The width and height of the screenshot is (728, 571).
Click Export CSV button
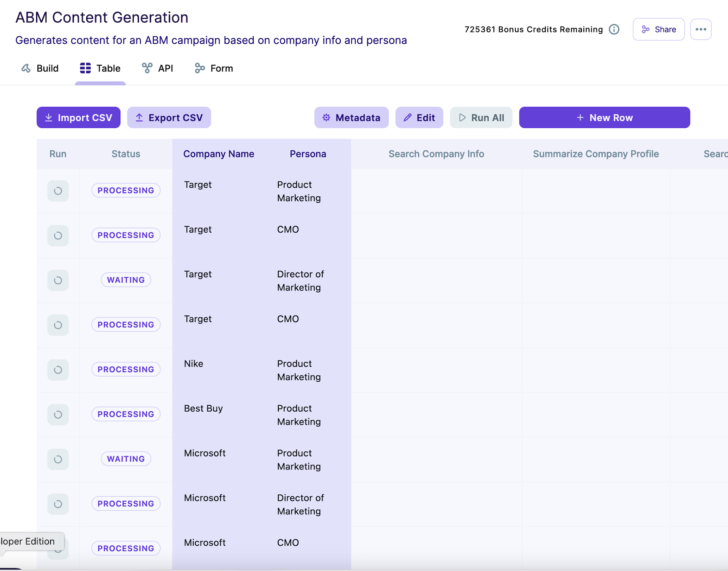tap(169, 118)
